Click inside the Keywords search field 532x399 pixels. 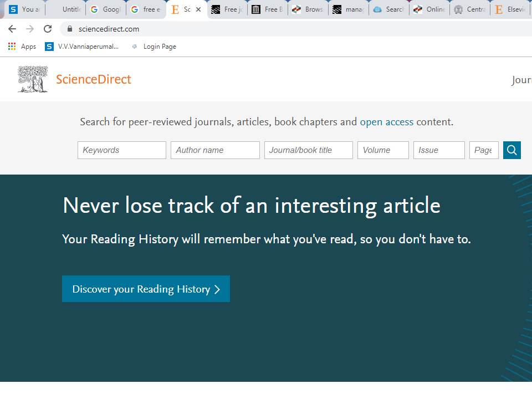tap(121, 150)
